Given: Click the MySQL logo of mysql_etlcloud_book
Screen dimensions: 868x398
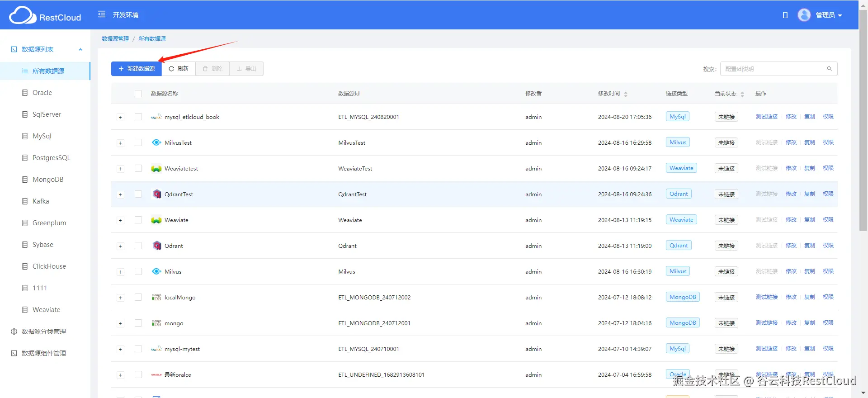Looking at the screenshot, I should 156,117.
